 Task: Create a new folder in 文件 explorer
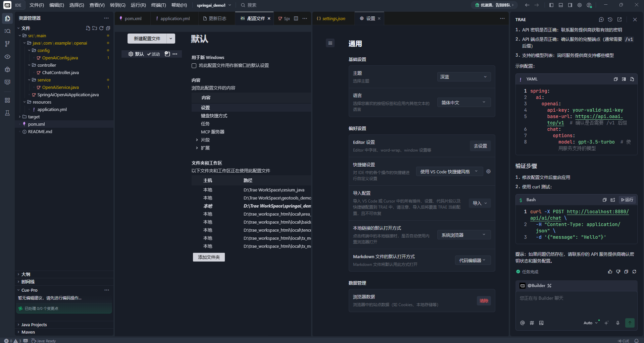coord(95,28)
